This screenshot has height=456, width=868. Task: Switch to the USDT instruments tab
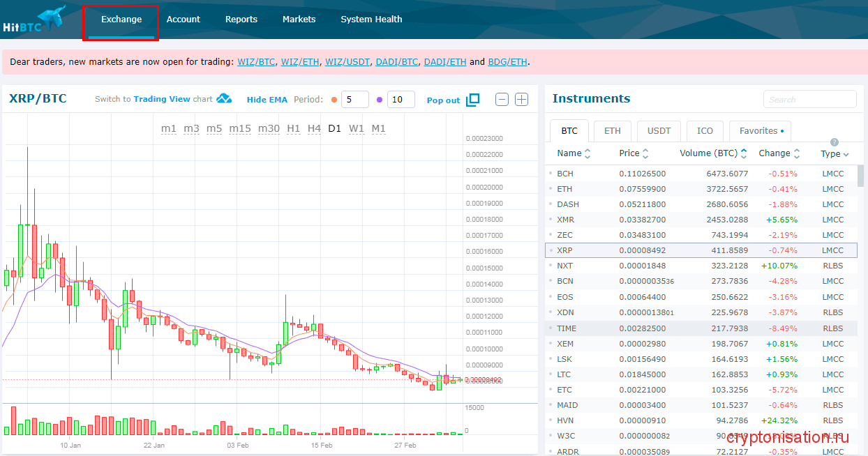pyautogui.click(x=659, y=131)
